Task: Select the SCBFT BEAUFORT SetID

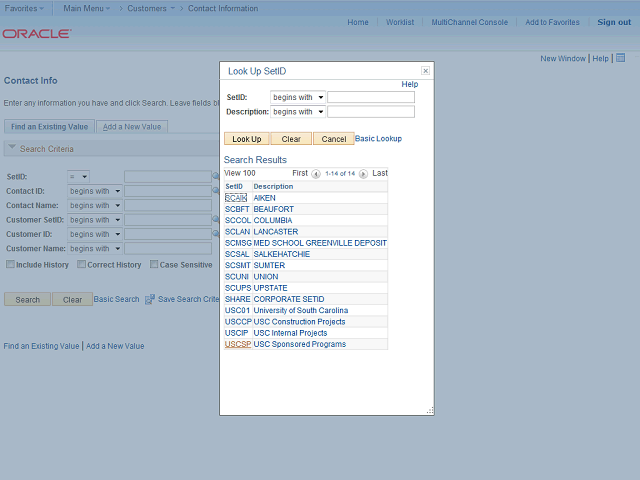Action: [x=237, y=209]
